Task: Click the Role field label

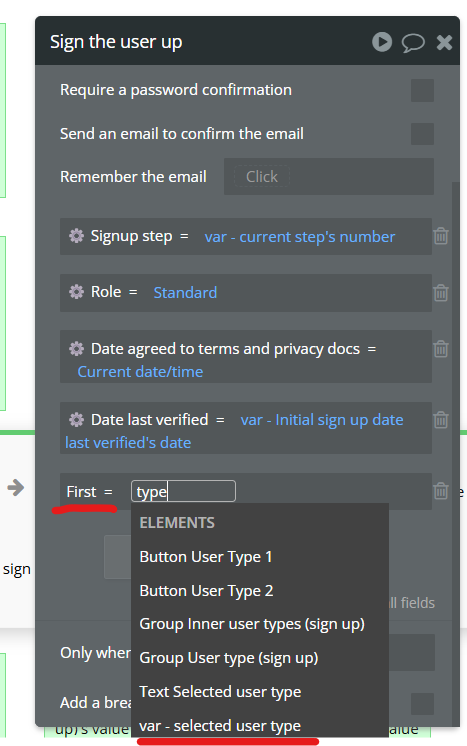Action: click(x=106, y=292)
